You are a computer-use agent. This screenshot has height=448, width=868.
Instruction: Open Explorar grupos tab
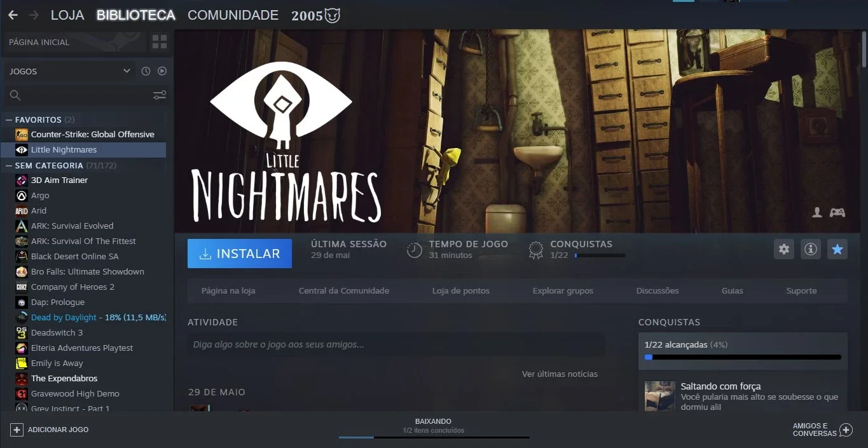pyautogui.click(x=563, y=291)
